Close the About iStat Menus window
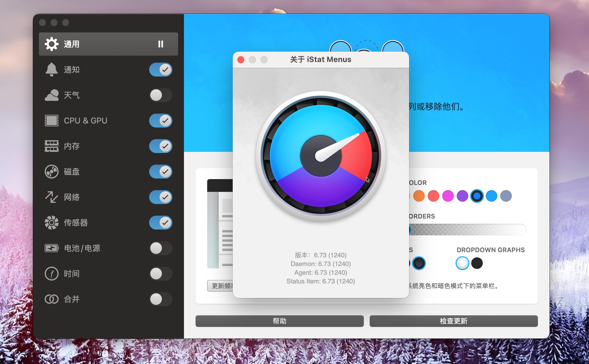The image size is (589, 364). [241, 60]
